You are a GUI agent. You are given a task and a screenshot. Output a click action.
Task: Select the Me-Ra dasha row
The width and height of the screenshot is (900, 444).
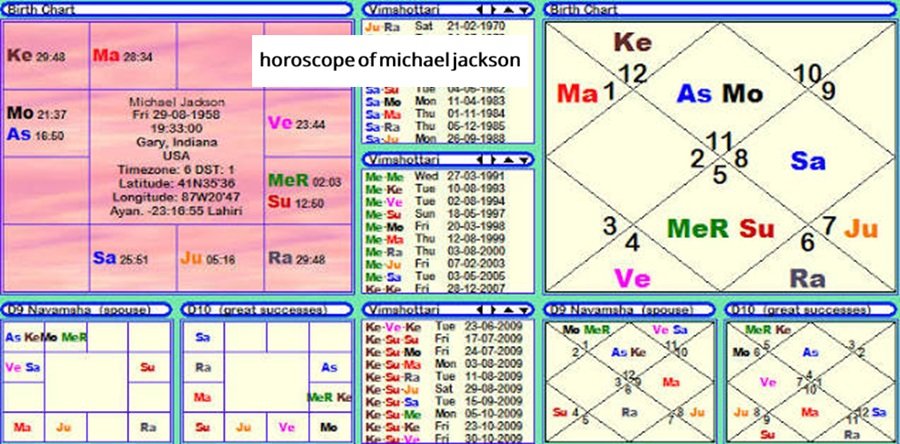436,251
